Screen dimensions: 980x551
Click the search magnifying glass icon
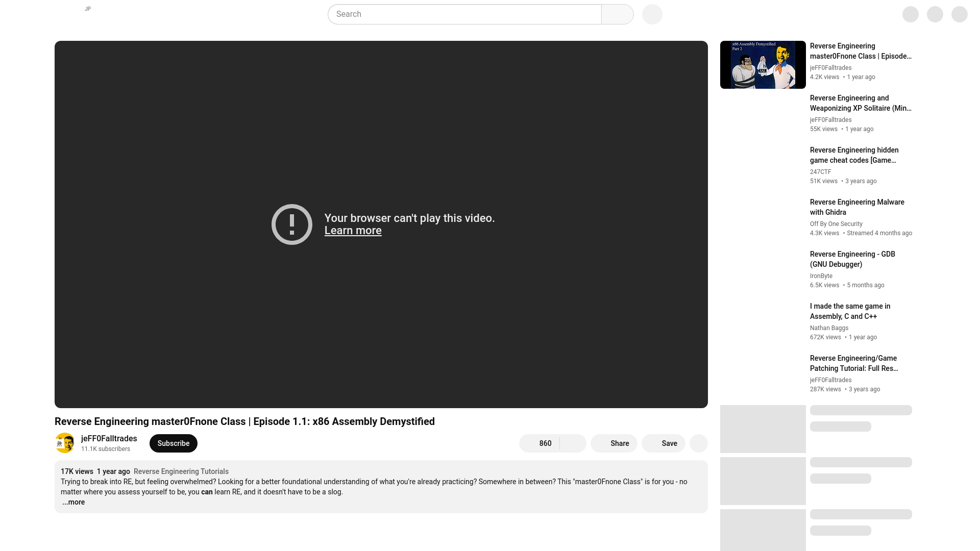pyautogui.click(x=617, y=14)
